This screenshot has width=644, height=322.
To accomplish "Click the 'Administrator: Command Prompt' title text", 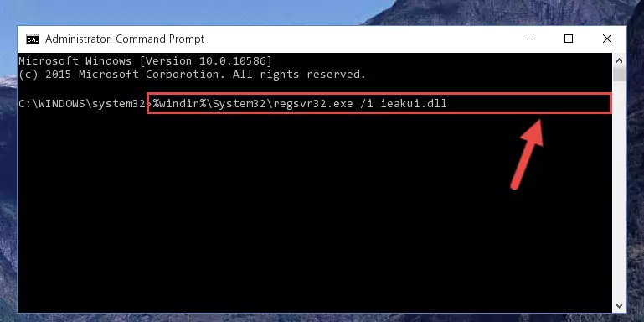I will pyautogui.click(x=125, y=39).
